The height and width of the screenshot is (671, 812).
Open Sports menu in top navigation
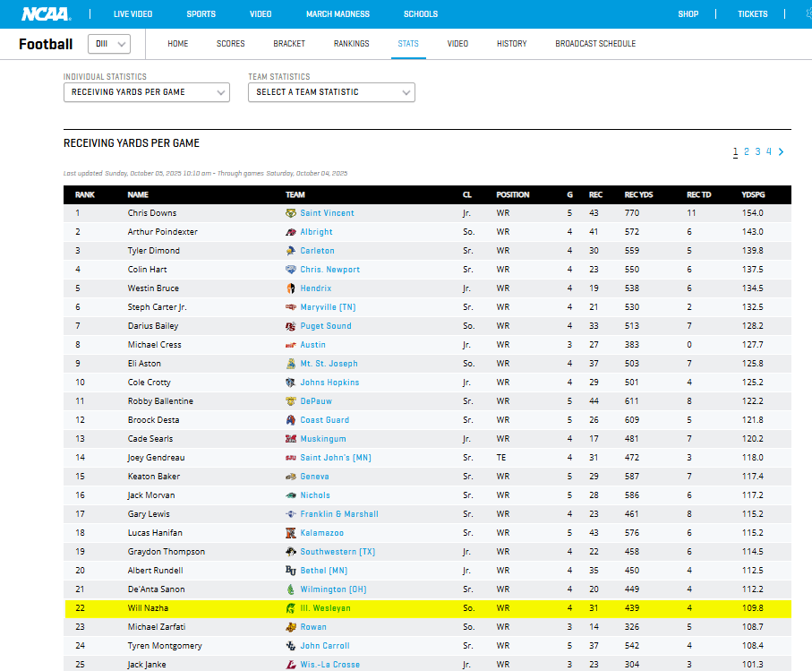pos(201,14)
